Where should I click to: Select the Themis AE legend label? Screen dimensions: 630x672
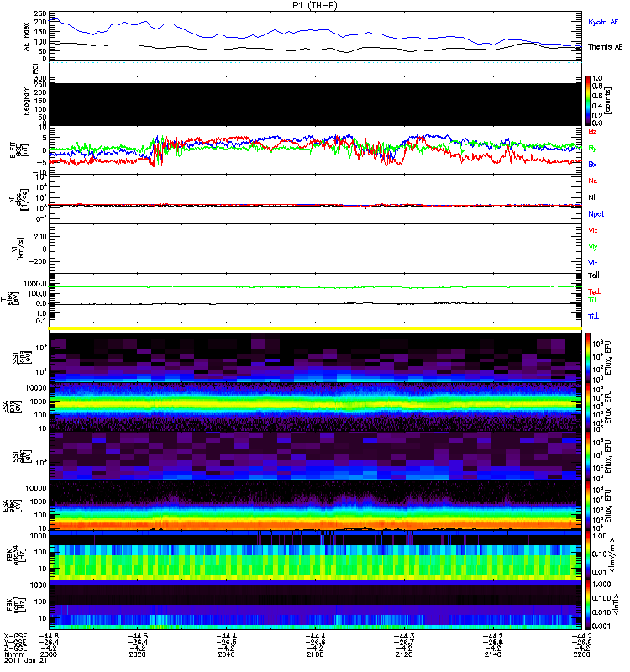point(605,49)
